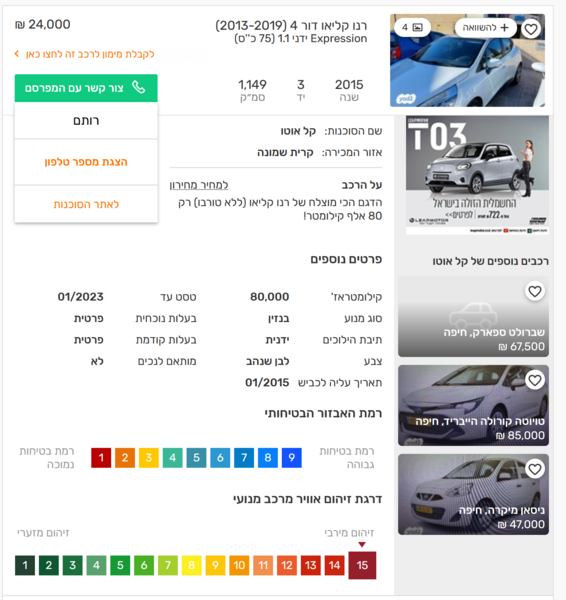Open the 4-photo gallery icon

412,28
